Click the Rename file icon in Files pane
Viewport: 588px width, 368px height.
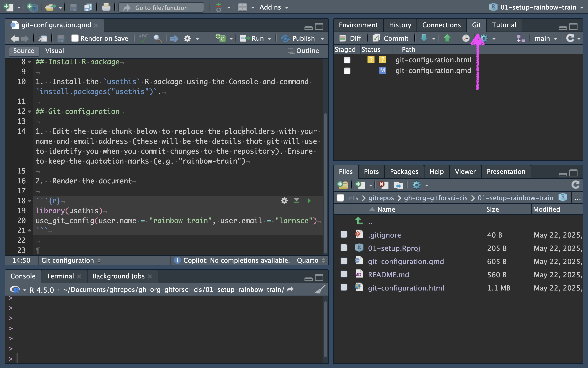click(398, 185)
